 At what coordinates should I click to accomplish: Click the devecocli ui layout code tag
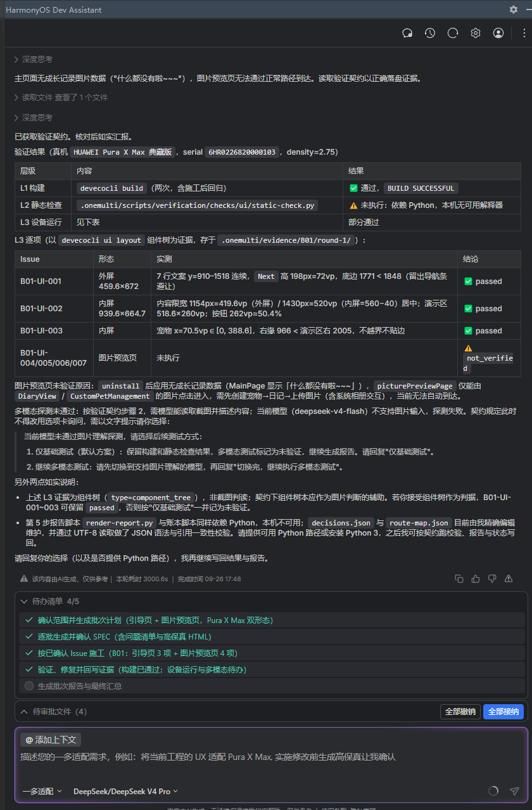pyautogui.click(x=101, y=240)
